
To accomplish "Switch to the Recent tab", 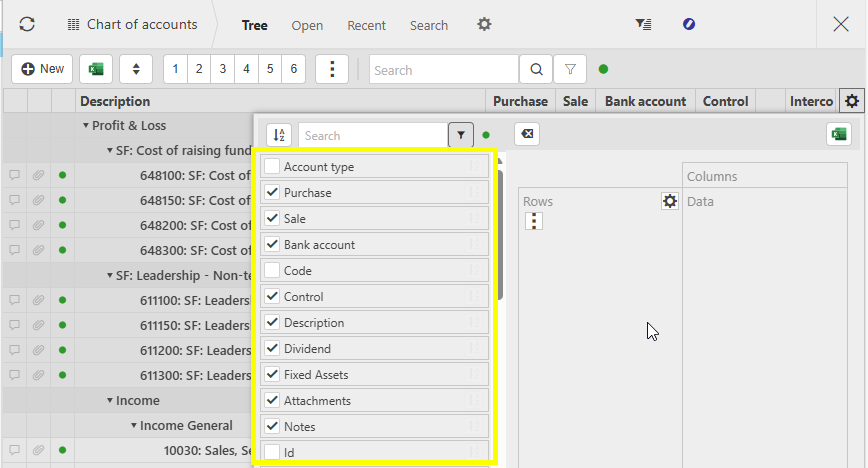I will pos(366,25).
